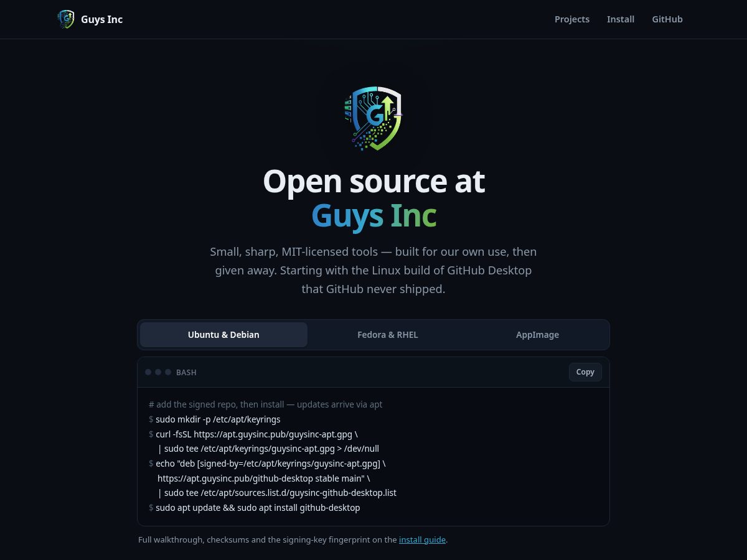The image size is (747, 560).
Task: Click the 'Small, sharp, MIT-licensed tools' tagline paragraph
Action: point(374,271)
